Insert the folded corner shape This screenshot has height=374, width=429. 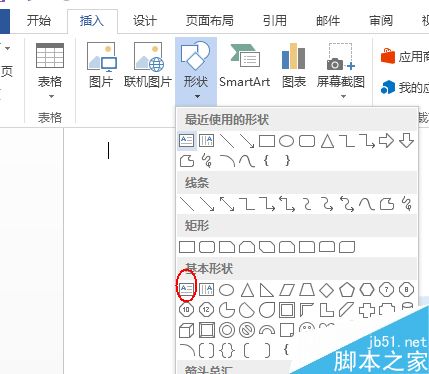point(287,331)
